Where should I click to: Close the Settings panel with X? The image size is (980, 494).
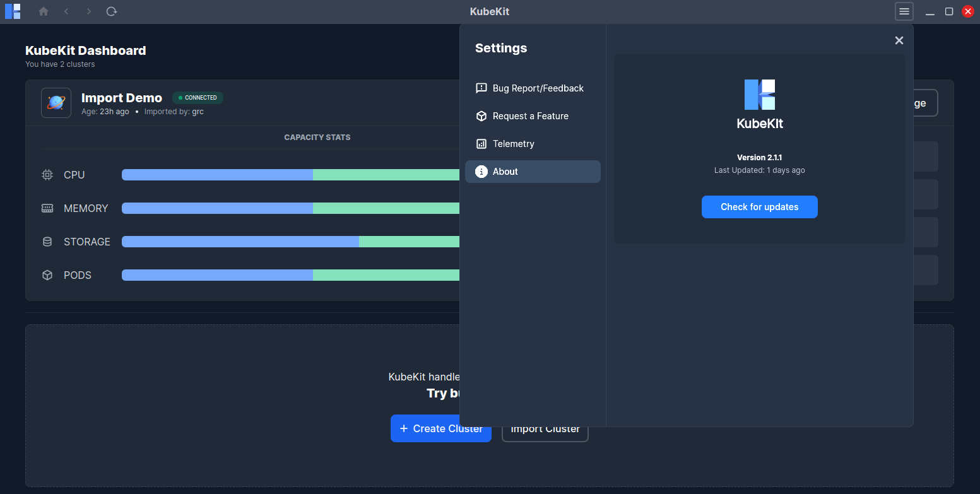tap(899, 40)
